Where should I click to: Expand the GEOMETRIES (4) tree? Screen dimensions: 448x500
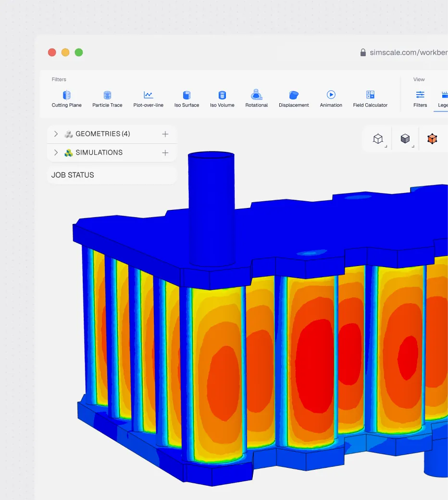pos(56,134)
